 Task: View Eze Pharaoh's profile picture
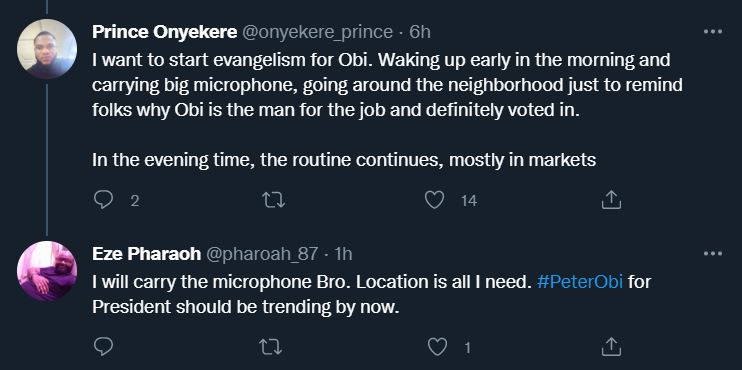(x=47, y=272)
